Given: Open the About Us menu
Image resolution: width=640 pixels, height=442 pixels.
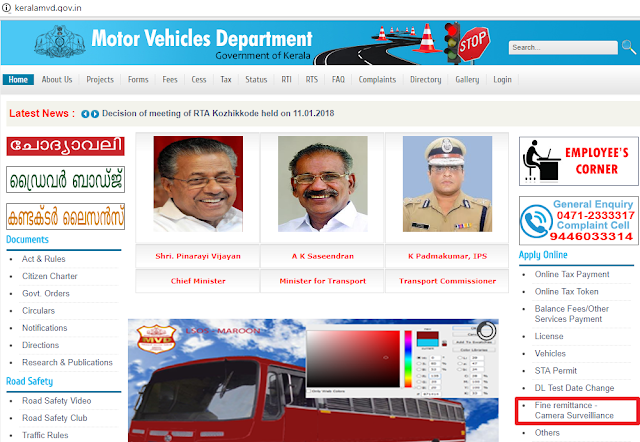Looking at the screenshot, I should (x=57, y=80).
